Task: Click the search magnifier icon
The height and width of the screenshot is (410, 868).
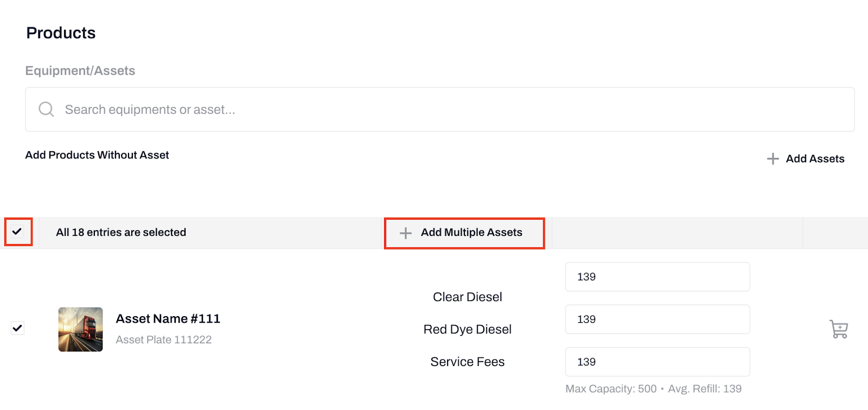Action: pyautogui.click(x=46, y=110)
